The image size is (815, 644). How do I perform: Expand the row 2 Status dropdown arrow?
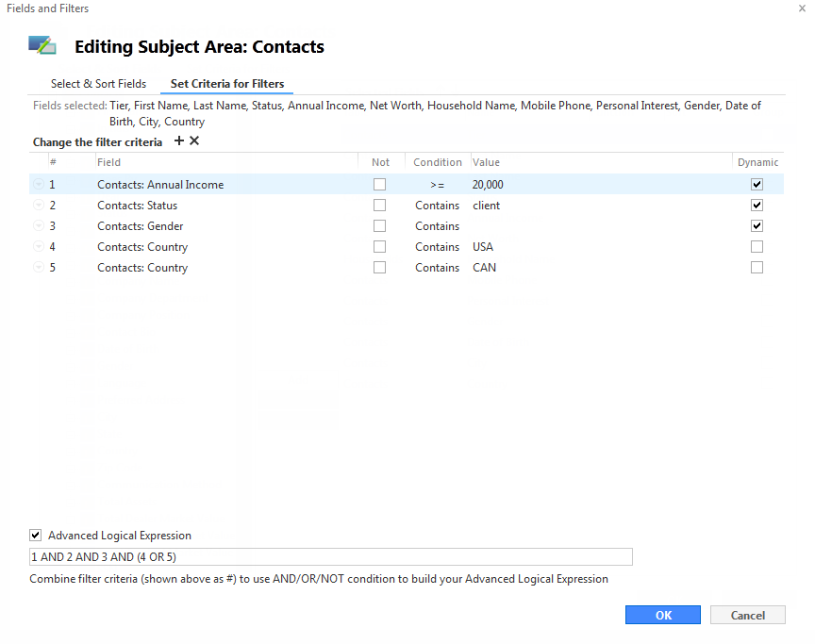click(x=39, y=205)
